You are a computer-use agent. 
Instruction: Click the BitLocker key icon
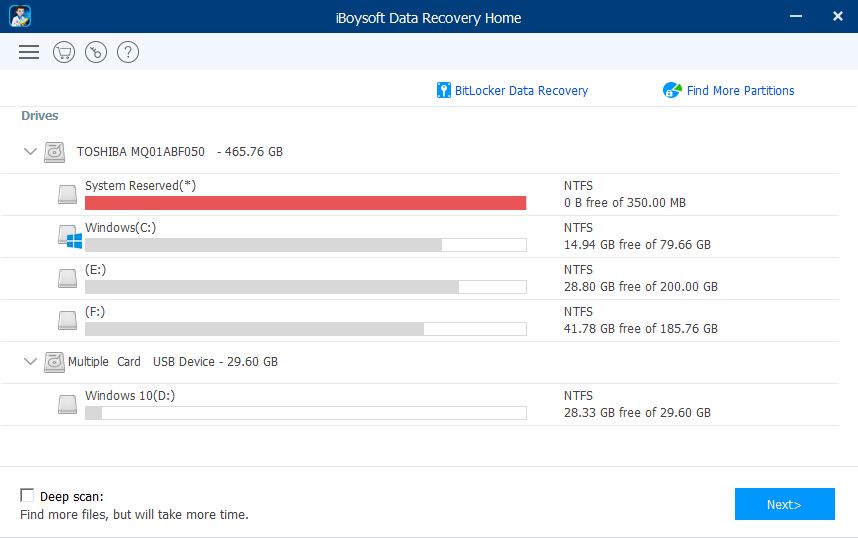click(x=443, y=90)
